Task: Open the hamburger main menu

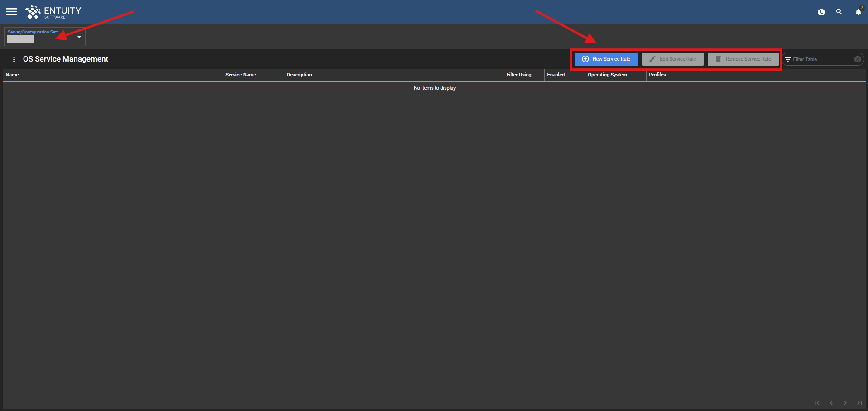Action: point(11,12)
